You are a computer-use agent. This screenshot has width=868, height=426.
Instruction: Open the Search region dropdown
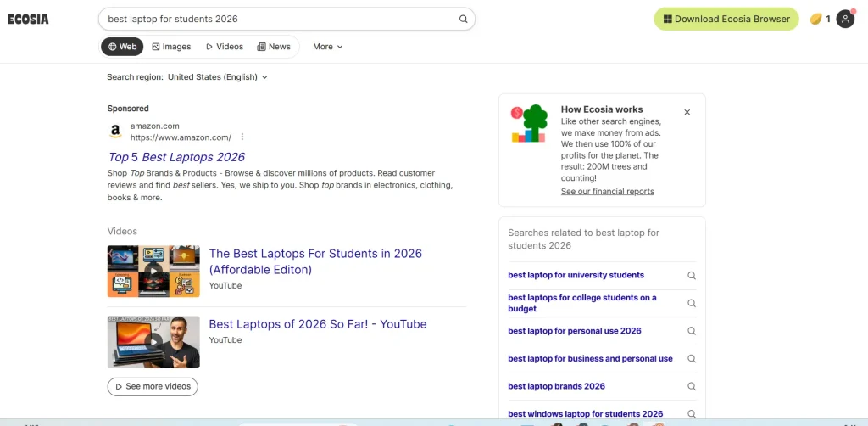pyautogui.click(x=218, y=77)
